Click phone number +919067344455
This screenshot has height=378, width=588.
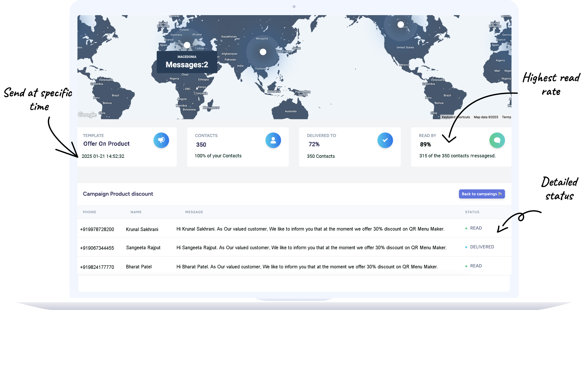pyautogui.click(x=97, y=248)
